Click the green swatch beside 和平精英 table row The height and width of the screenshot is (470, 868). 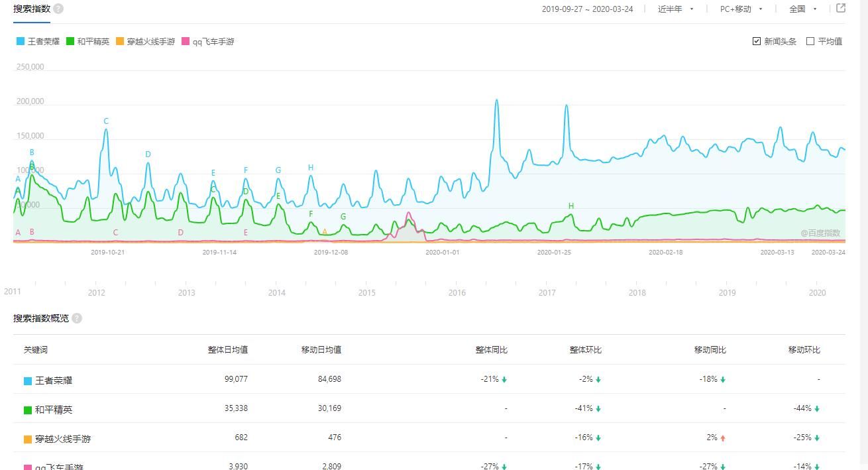pyautogui.click(x=28, y=410)
